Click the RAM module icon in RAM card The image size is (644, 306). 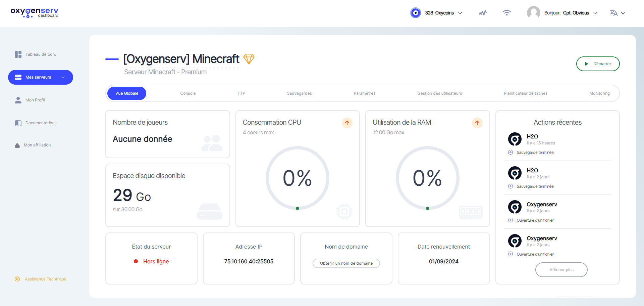tap(471, 213)
